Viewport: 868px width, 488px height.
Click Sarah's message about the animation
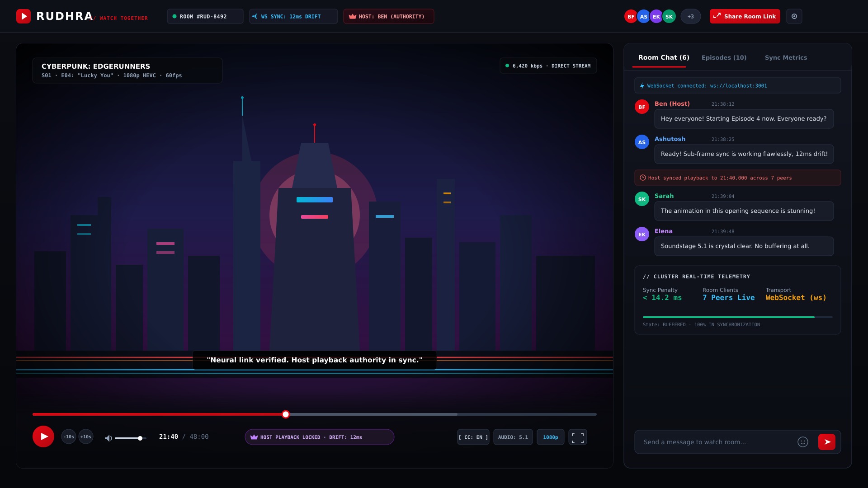click(744, 211)
